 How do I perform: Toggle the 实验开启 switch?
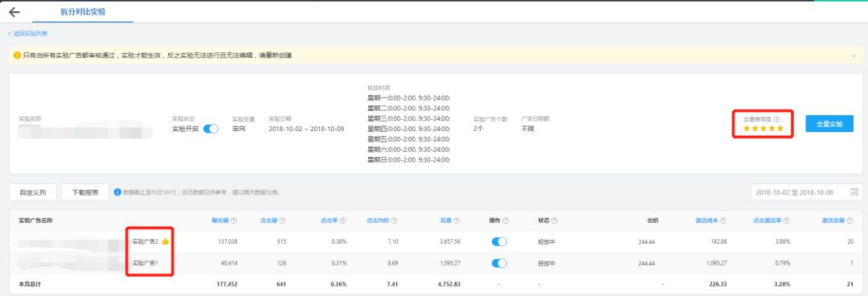(x=211, y=129)
